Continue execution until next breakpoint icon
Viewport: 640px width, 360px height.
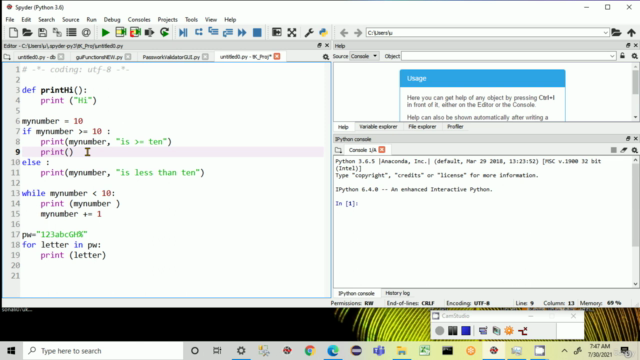[x=242, y=33]
